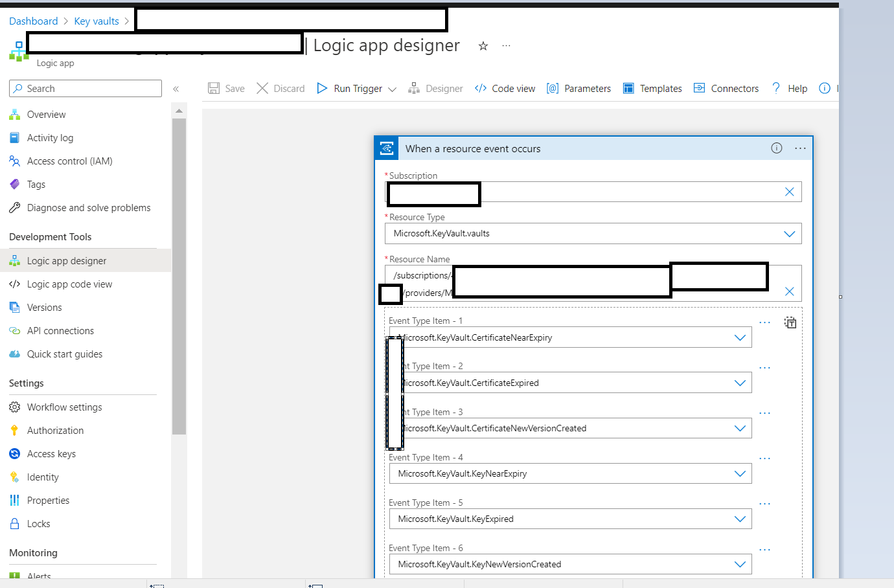The height and width of the screenshot is (588, 894).
Task: Open Access control (IAM)
Action: tap(70, 161)
